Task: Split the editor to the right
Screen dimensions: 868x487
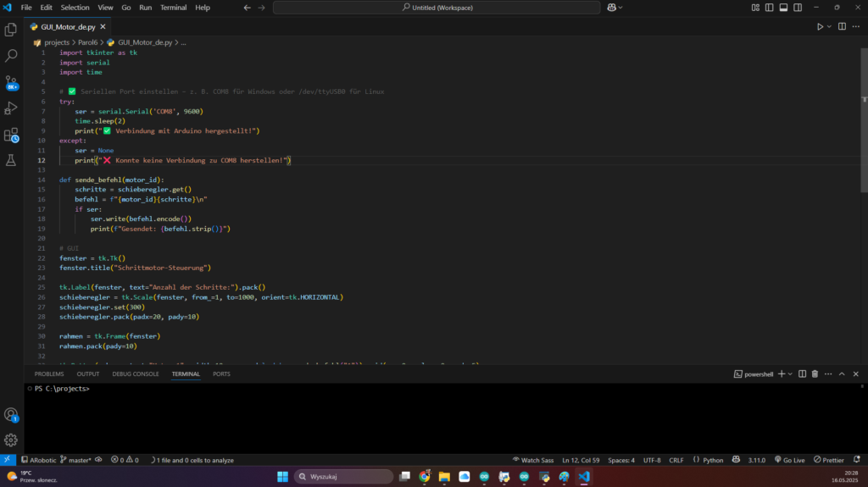Action: coord(842,26)
